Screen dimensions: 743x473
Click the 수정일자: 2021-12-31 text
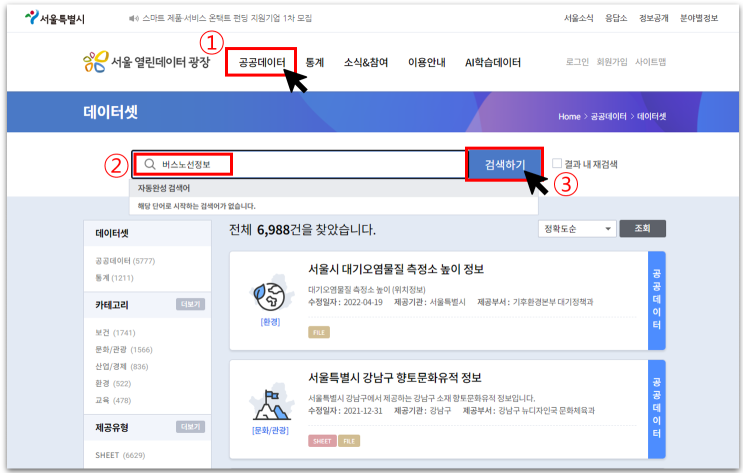coord(345,410)
